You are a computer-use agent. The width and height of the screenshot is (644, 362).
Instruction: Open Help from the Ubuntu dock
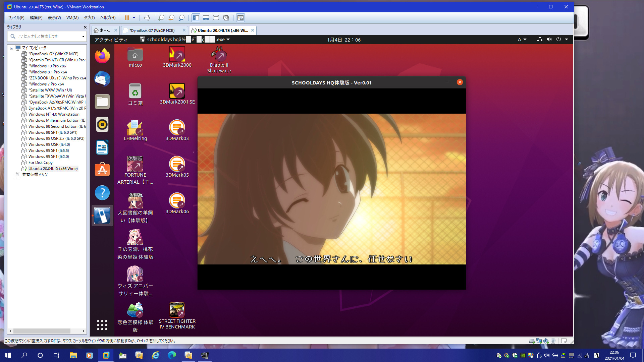pyautogui.click(x=102, y=193)
